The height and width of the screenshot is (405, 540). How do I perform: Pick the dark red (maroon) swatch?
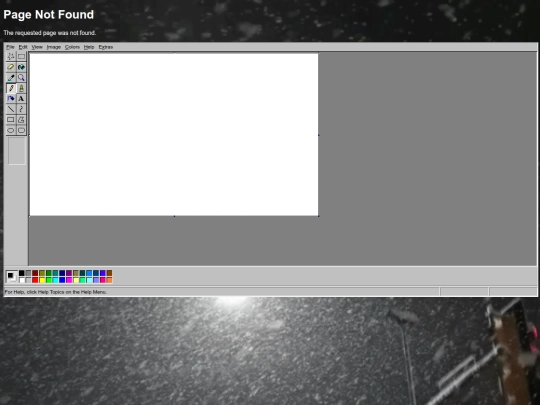click(x=35, y=273)
